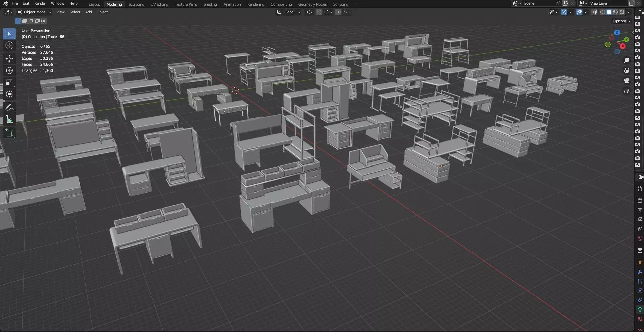Select the Annotate pencil tool
The height and width of the screenshot is (332, 644).
9,107
